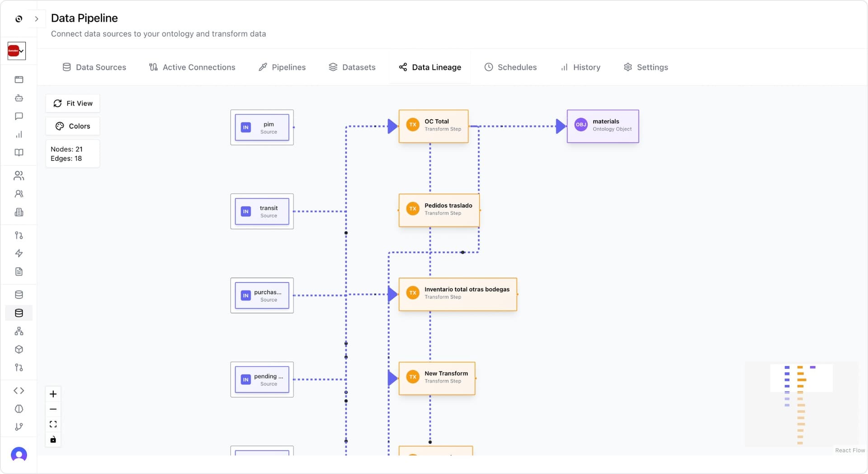The image size is (868, 474).
Task: Click the Fit View button
Action: (x=72, y=103)
